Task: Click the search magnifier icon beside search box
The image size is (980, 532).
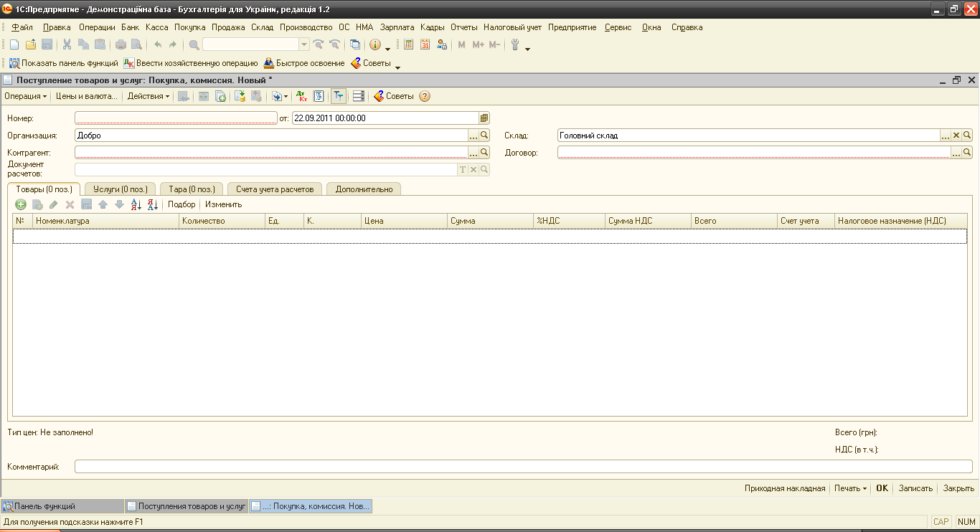Action: 194,44
